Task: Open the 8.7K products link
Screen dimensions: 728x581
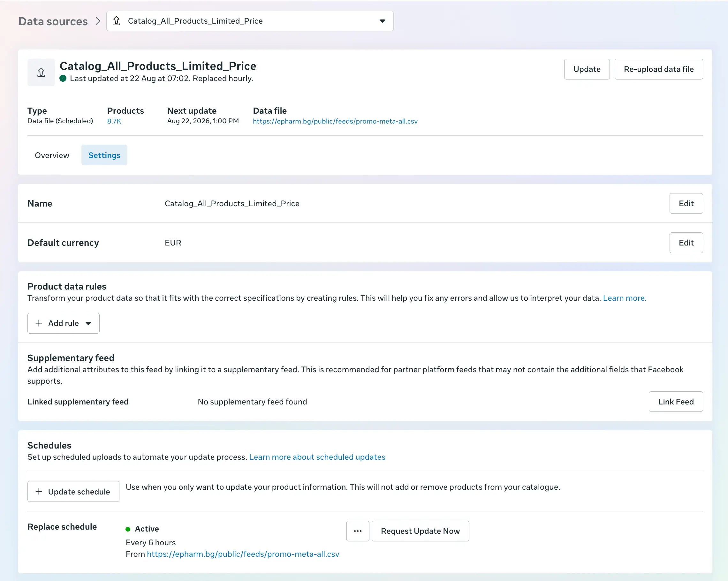Action: coord(114,121)
